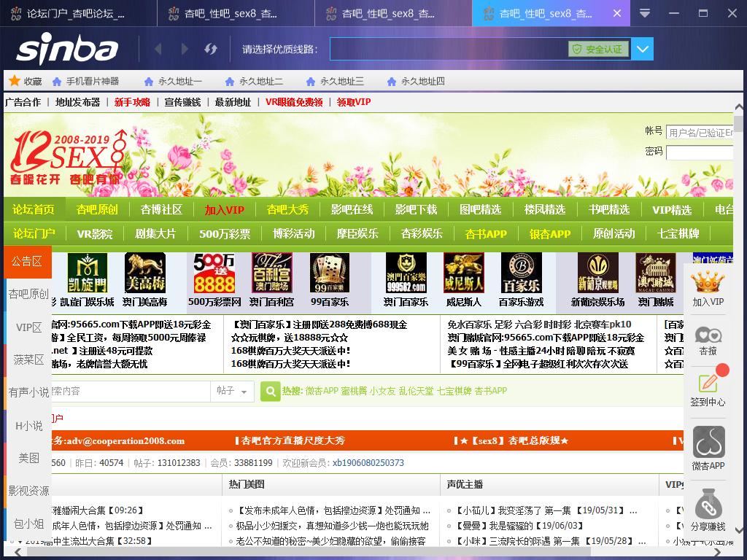Click the sinba logo
The width and height of the screenshot is (747, 560).
(67, 49)
